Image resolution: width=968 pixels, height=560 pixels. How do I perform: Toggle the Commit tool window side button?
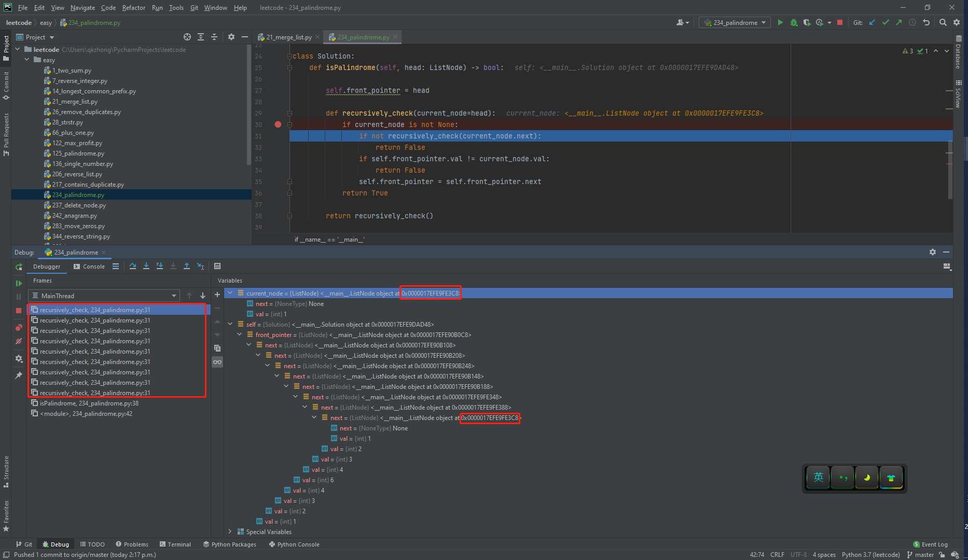pos(6,86)
